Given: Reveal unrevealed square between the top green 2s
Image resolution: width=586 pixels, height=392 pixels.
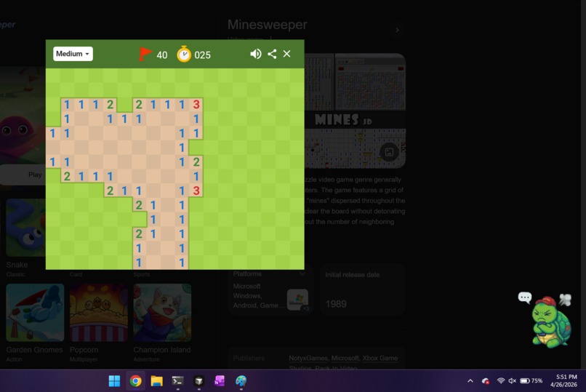Looking at the screenshot, I should (x=124, y=105).
